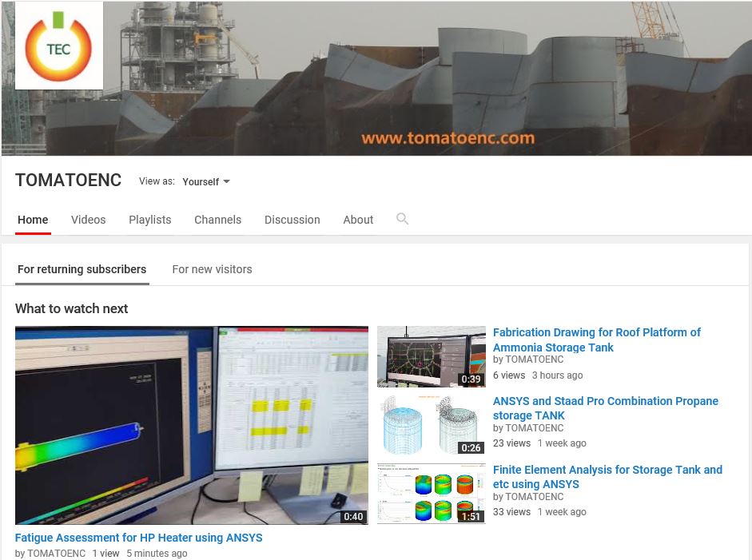The height and width of the screenshot is (560, 752).
Task: Click the '33 views' text
Action: tap(511, 512)
